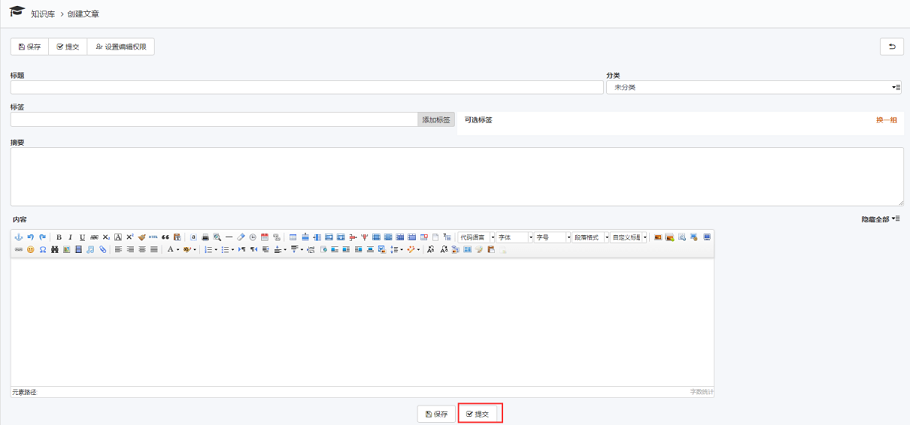Open the 分类 category dropdown

click(753, 88)
